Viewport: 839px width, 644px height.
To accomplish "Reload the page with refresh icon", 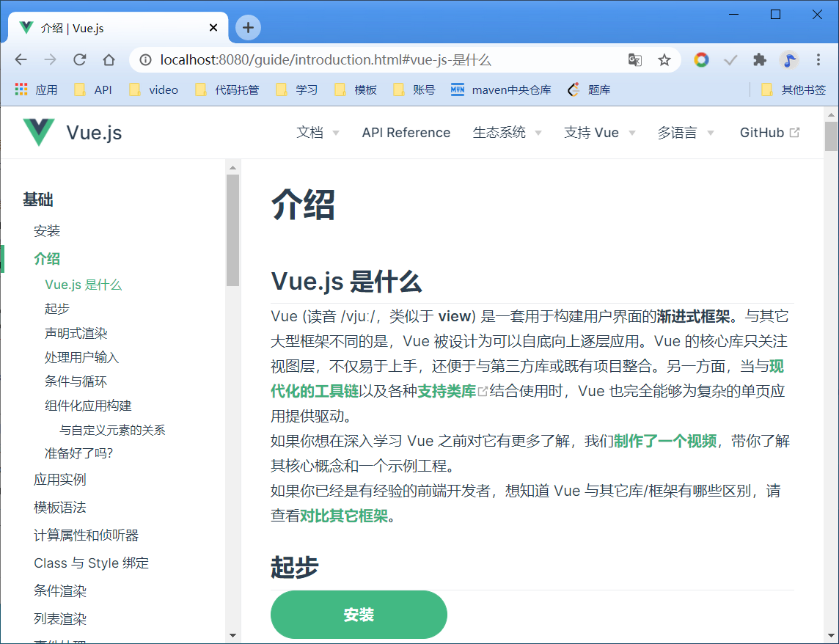I will point(80,59).
